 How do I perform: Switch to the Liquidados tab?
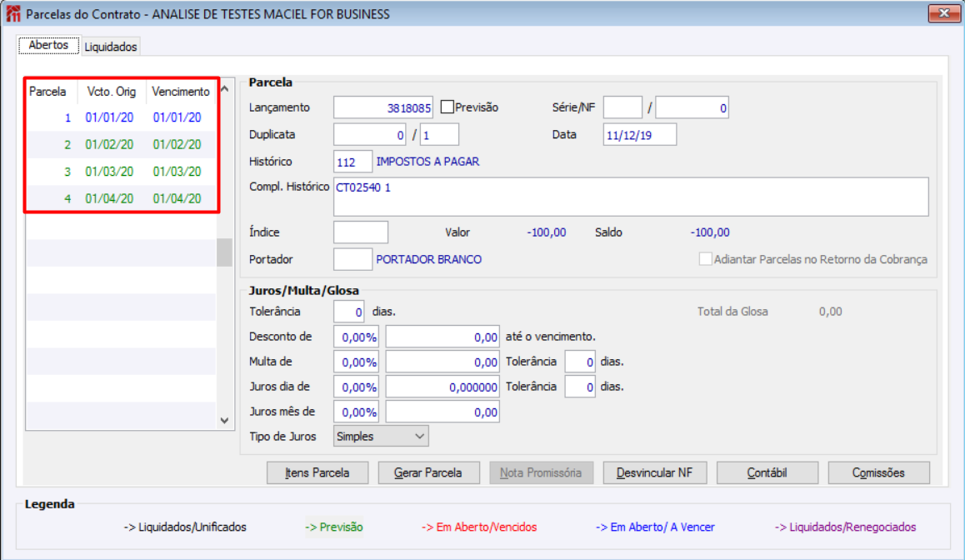111,47
